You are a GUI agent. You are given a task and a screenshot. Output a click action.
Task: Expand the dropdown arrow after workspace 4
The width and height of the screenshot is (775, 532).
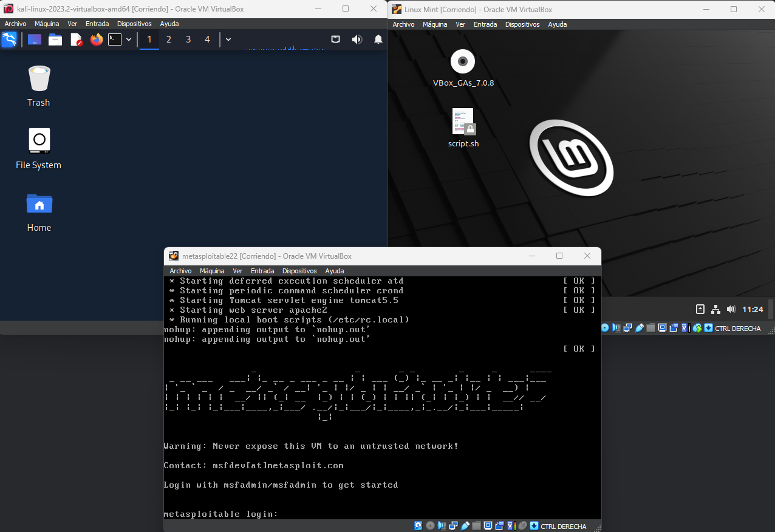click(228, 39)
